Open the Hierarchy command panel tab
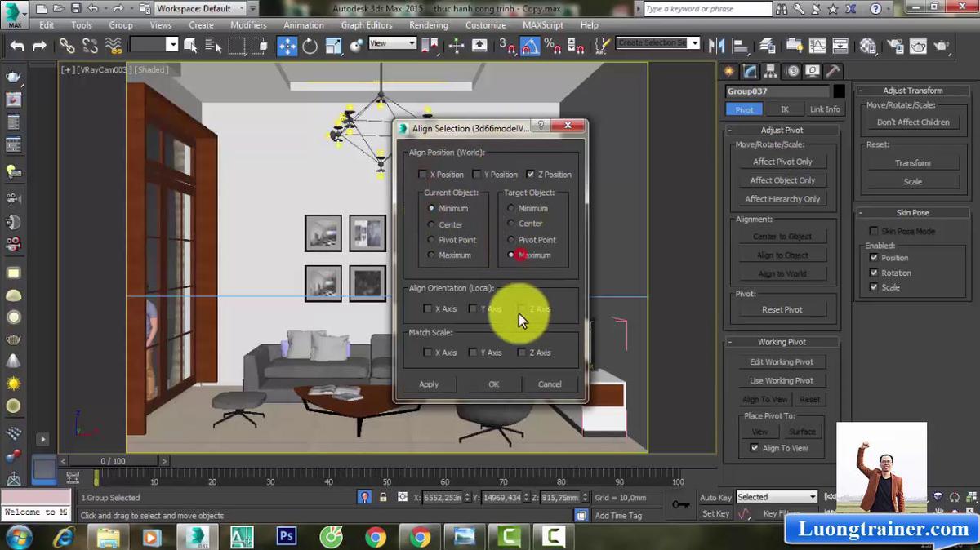This screenshot has height=550, width=980. (770, 71)
